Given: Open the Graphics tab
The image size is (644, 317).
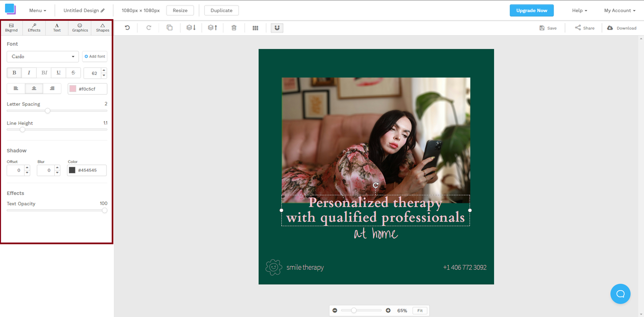Looking at the screenshot, I should pyautogui.click(x=80, y=28).
